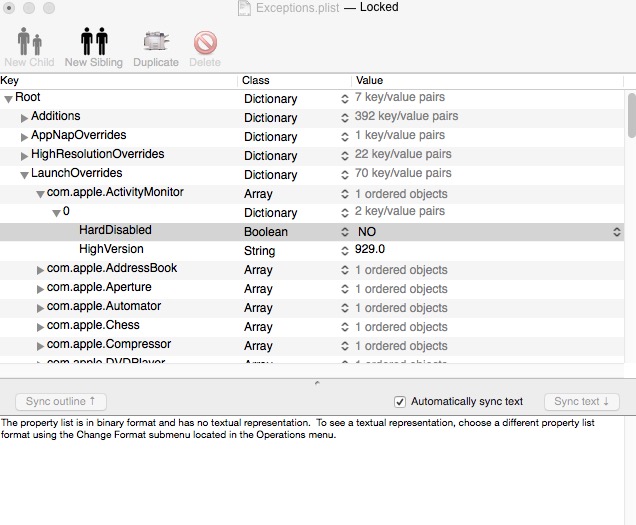Open the class stepper for com.apple.AddressBook row

pyautogui.click(x=344, y=270)
